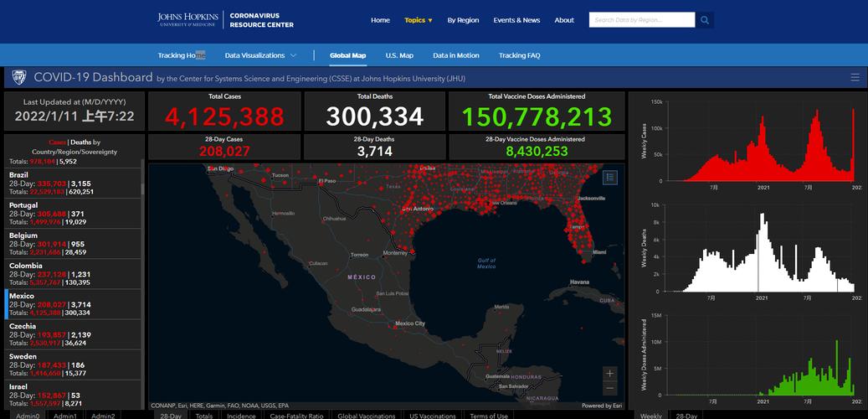Zoom in on the map with plus
Screen dimensions: 868x419
coord(609,373)
